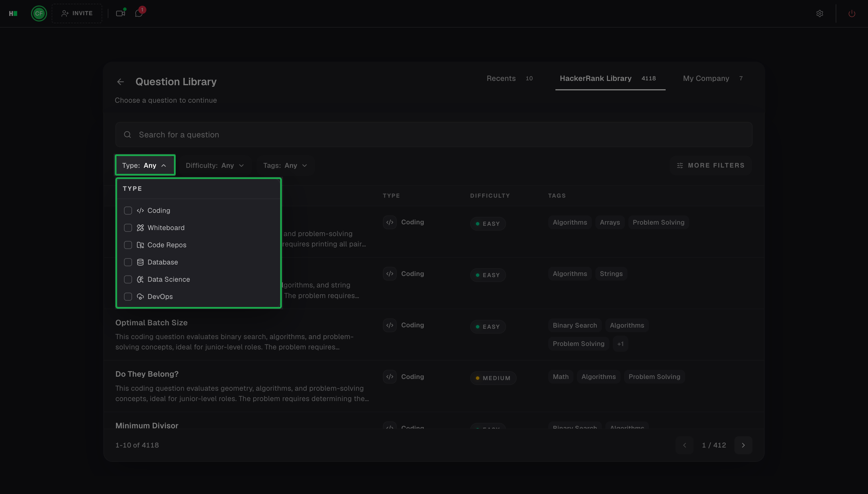Click the INVITE button
Viewport: 868px width, 494px height.
pyautogui.click(x=77, y=13)
